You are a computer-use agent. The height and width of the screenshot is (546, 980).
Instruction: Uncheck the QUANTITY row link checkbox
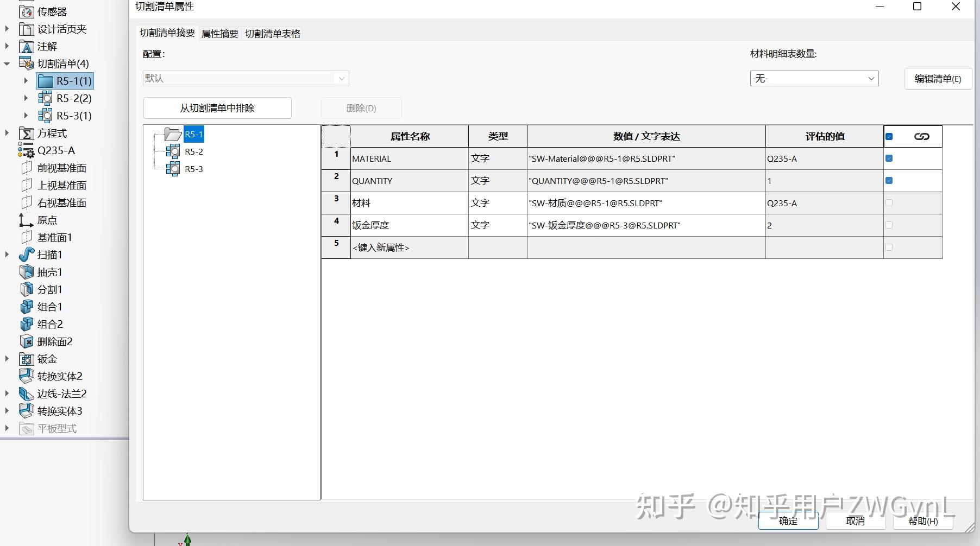(889, 181)
